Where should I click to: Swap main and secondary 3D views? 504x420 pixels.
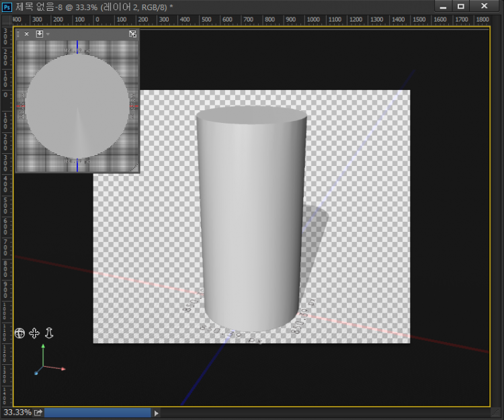[132, 34]
